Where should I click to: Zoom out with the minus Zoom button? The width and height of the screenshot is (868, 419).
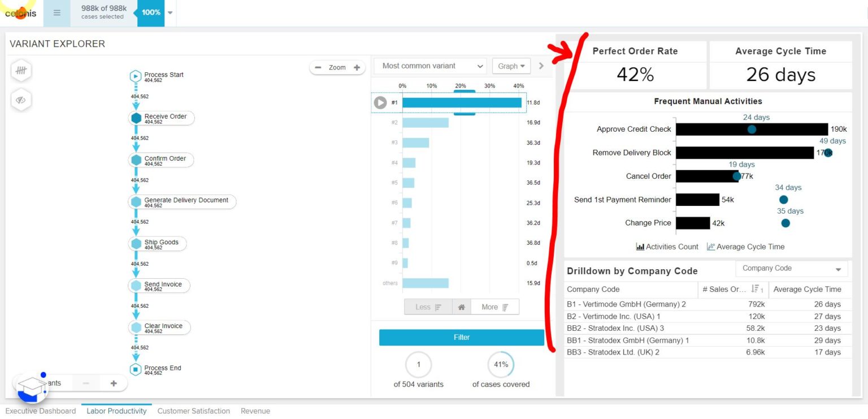(x=318, y=67)
